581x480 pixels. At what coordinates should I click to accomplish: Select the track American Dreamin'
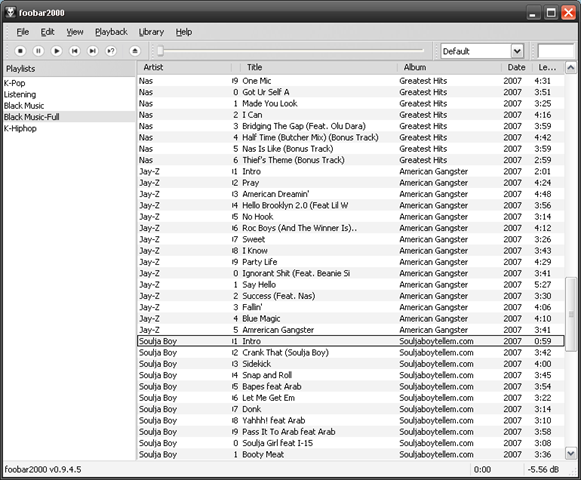(x=351, y=194)
